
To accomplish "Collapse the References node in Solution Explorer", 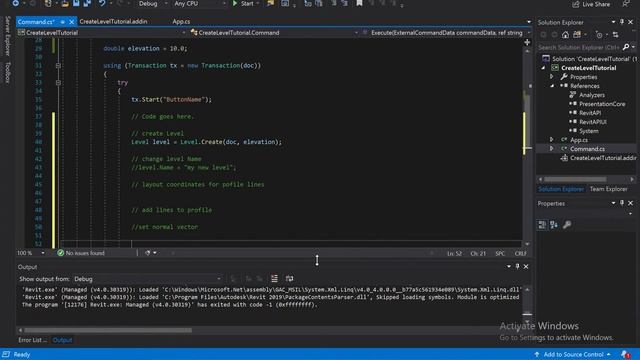I will [x=551, y=86].
